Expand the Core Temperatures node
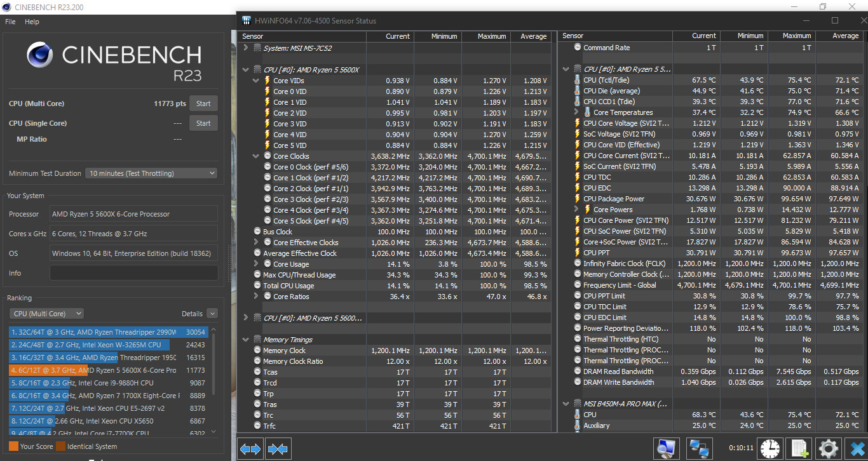868x461 pixels. click(576, 112)
